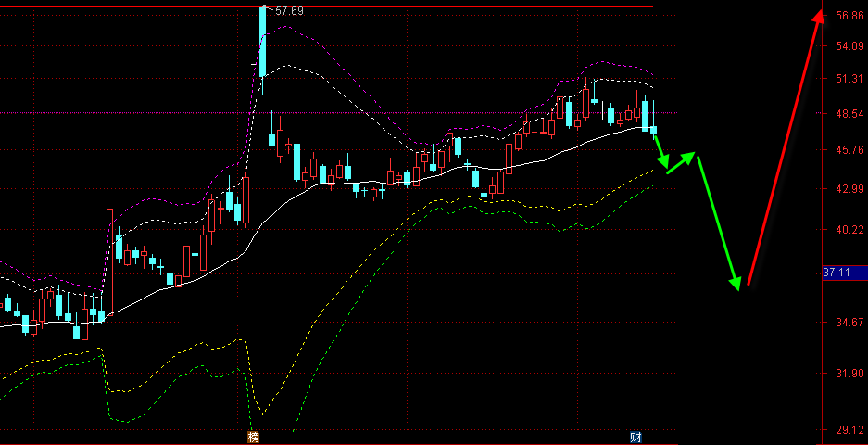
Task: Click the 29.12 price axis label
Action: (x=849, y=430)
